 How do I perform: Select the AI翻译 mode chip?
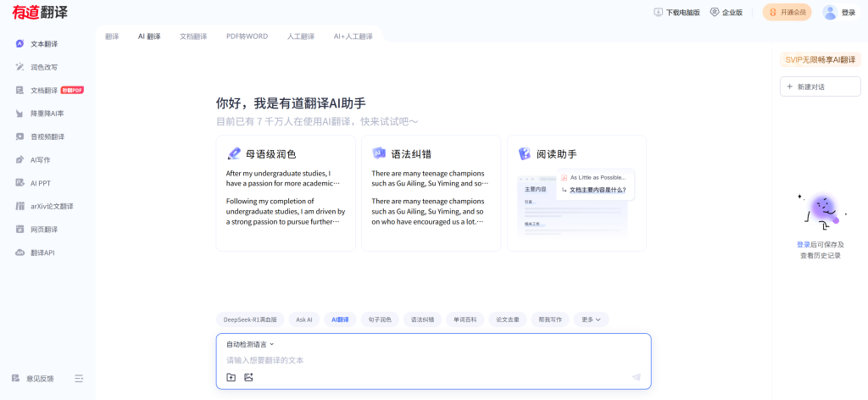tap(340, 319)
